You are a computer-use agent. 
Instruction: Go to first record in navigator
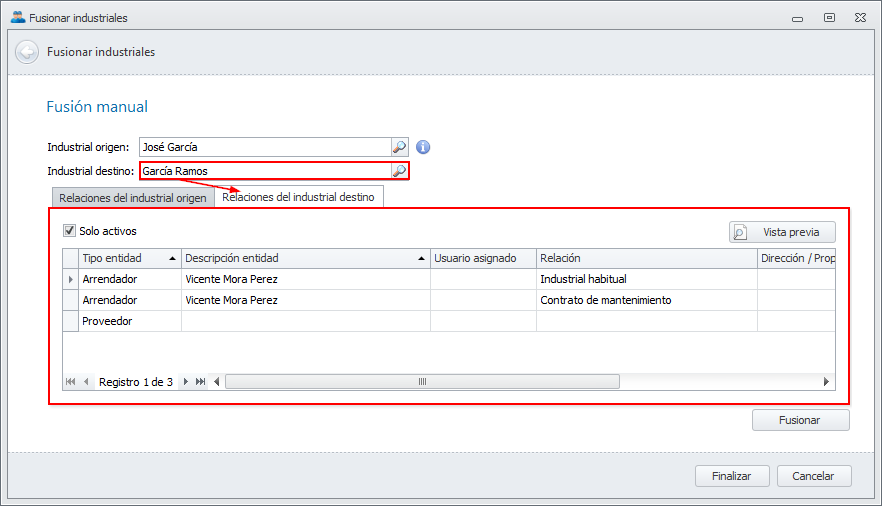[x=70, y=382]
